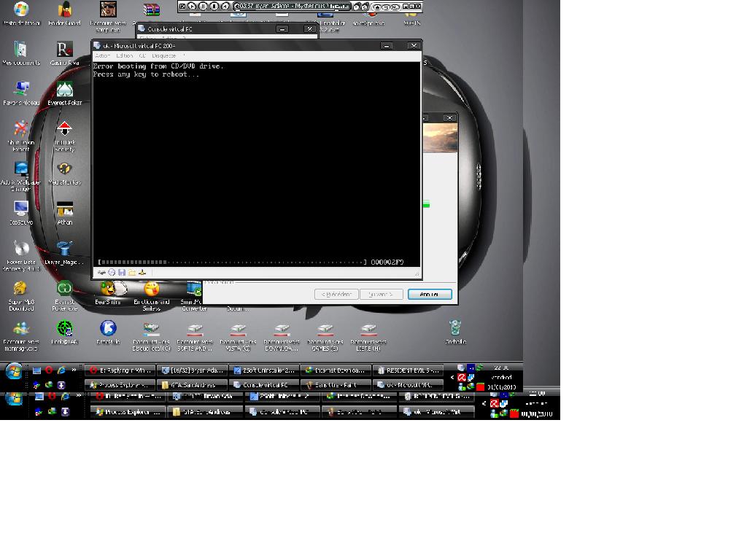Click the CD drive status icon in Virtual PC

112,273
